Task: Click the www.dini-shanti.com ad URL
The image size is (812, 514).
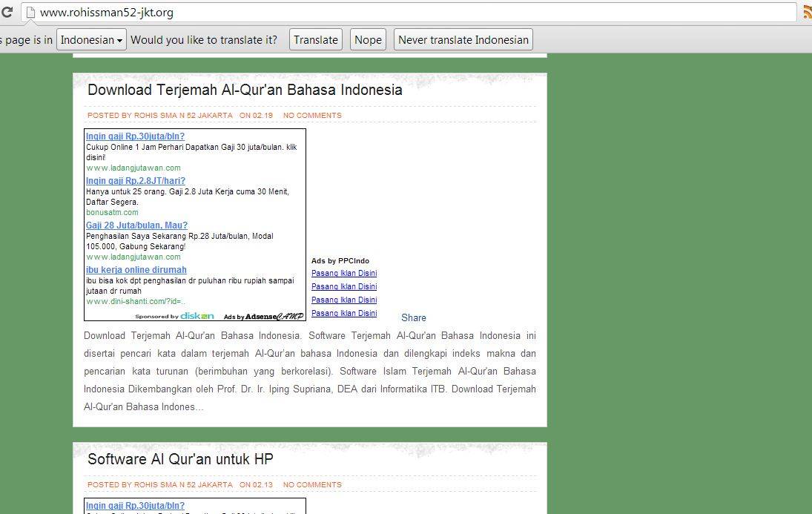Action: pyautogui.click(x=136, y=302)
